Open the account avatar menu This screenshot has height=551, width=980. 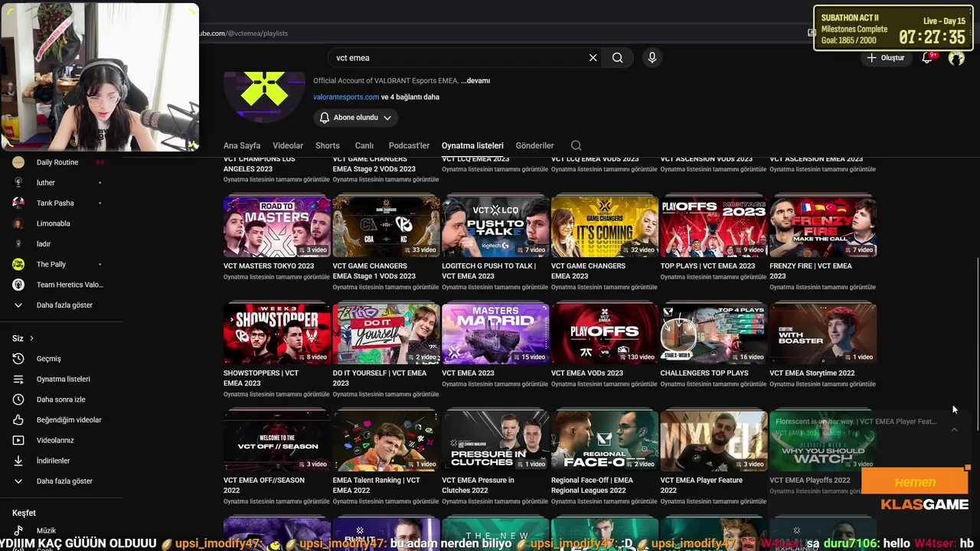tap(956, 57)
